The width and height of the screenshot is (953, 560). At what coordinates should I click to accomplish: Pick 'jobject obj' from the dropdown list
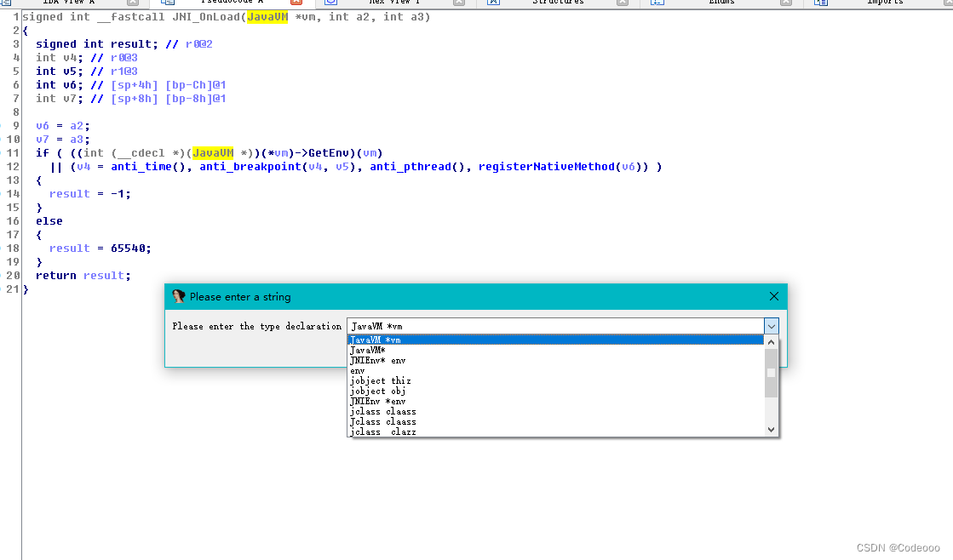tap(377, 391)
